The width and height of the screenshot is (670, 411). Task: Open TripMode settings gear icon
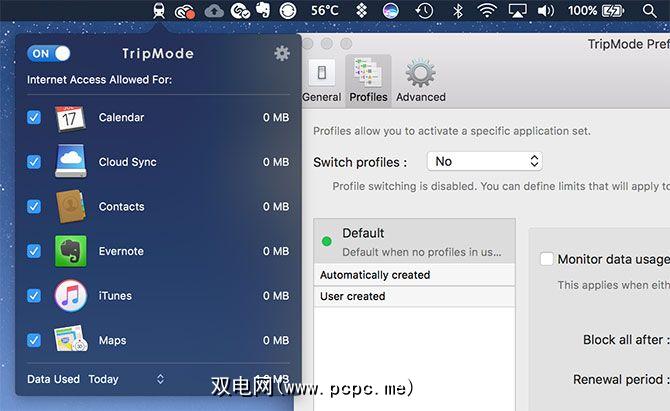click(282, 53)
